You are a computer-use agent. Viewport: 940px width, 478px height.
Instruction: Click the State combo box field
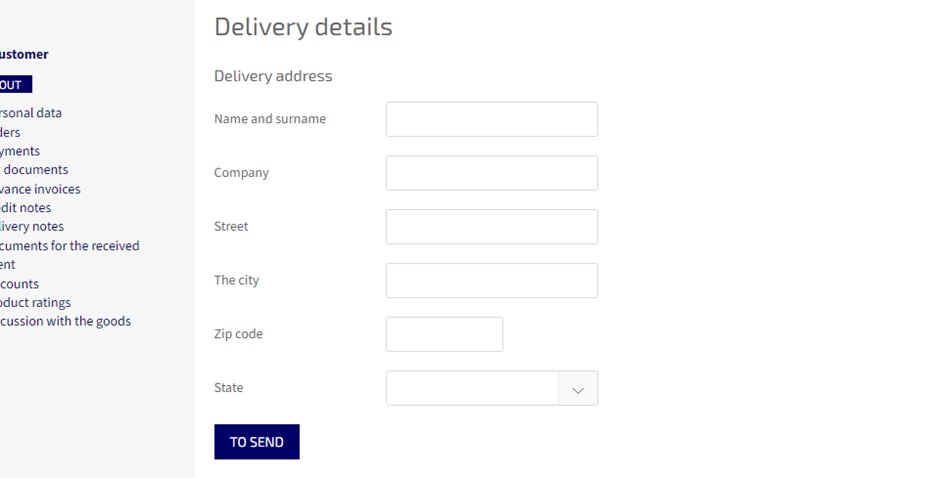click(x=492, y=388)
